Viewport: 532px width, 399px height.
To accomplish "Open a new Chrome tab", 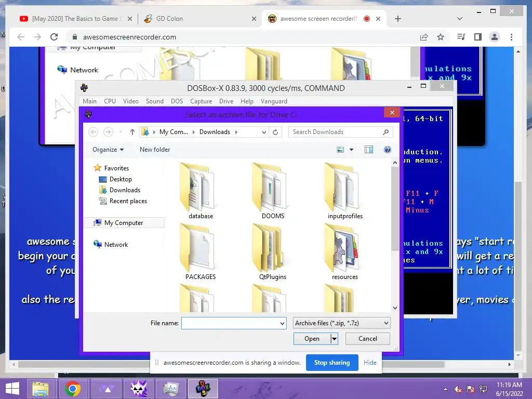I will point(398,19).
